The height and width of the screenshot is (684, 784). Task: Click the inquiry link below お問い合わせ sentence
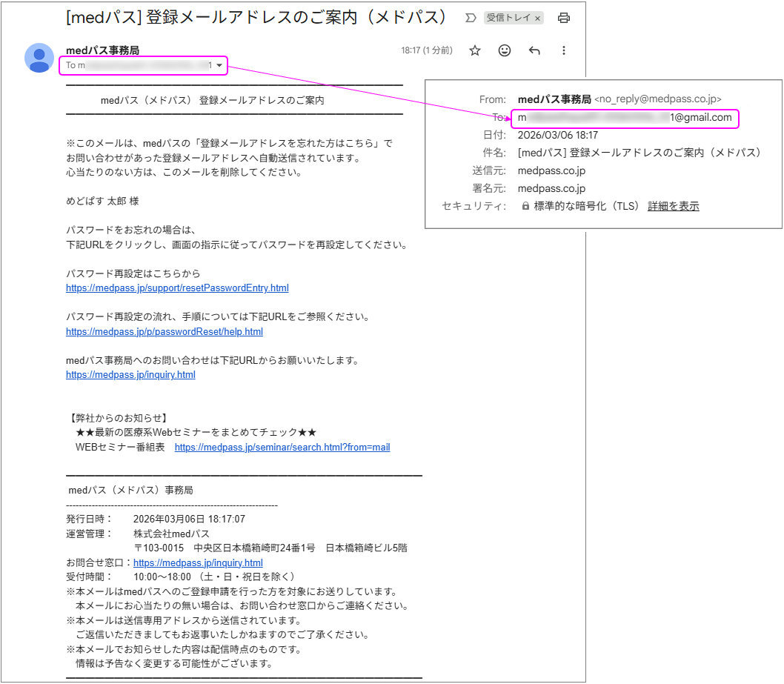130,375
